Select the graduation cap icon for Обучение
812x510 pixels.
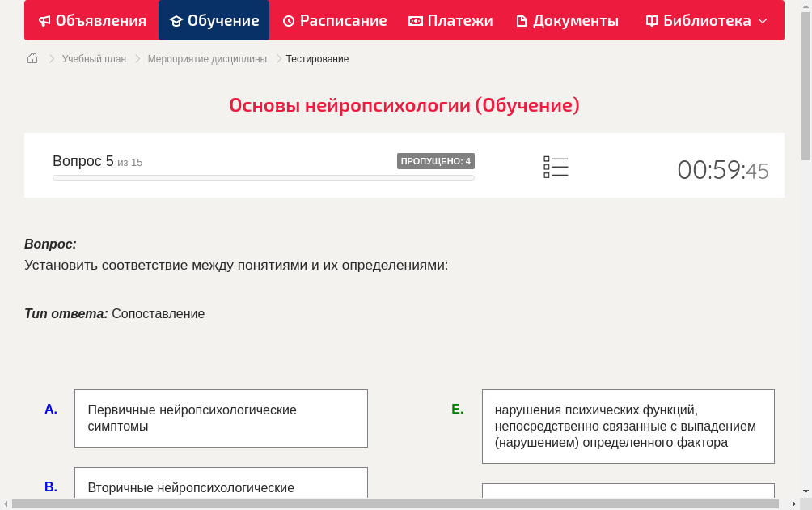175,20
